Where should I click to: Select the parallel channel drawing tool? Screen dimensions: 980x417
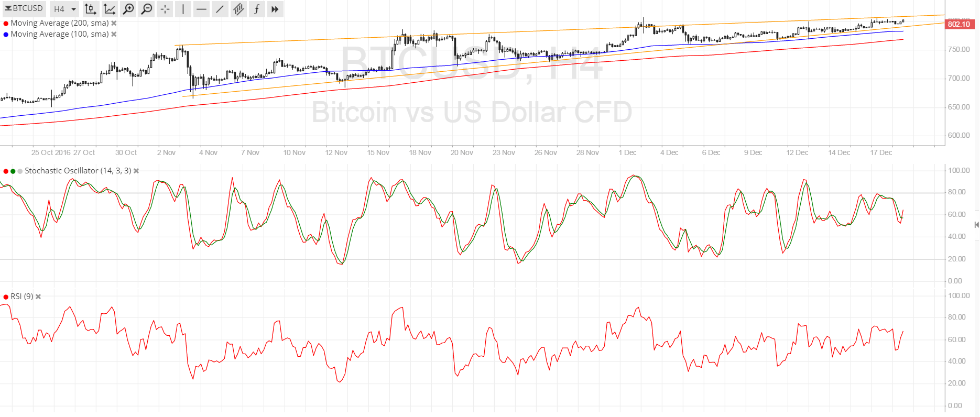point(238,9)
